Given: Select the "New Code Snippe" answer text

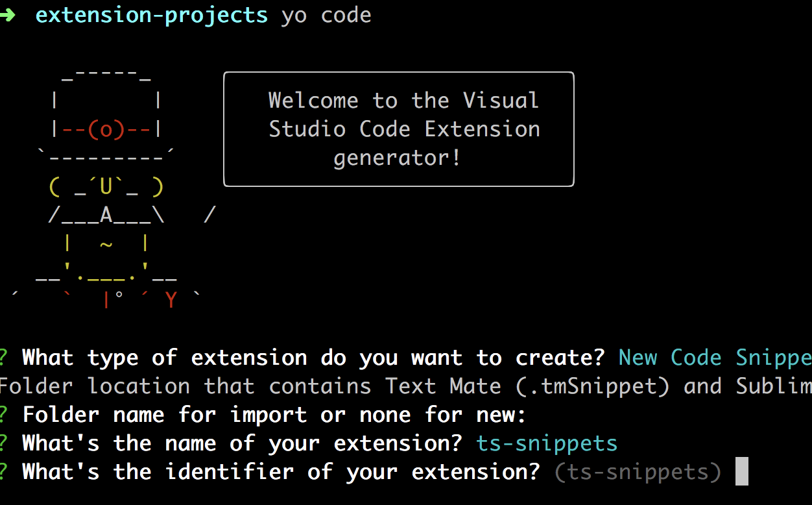Looking at the screenshot, I should coord(715,358).
